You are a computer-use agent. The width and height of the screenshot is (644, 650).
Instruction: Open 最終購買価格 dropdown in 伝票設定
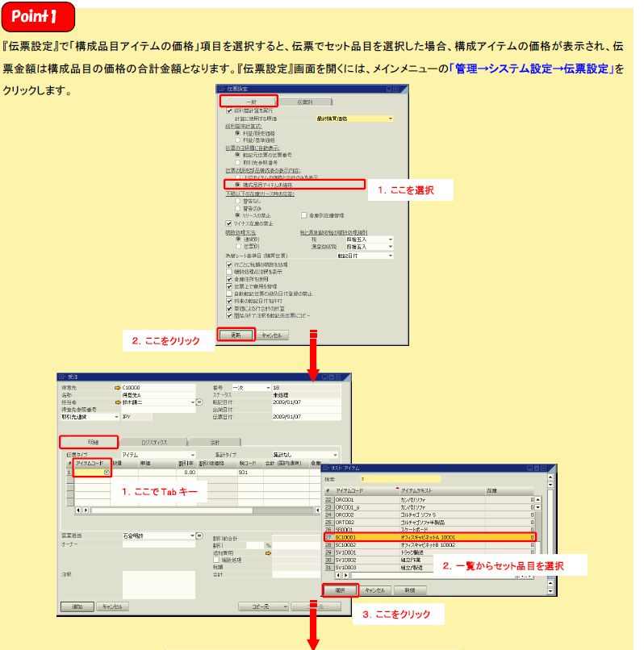355,119
